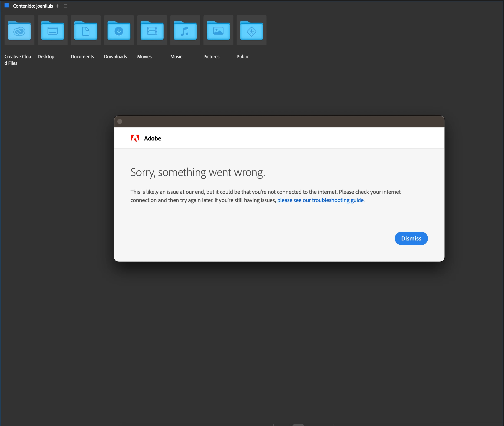Close the Adobe error dialog window
The image size is (504, 426).
(x=120, y=121)
